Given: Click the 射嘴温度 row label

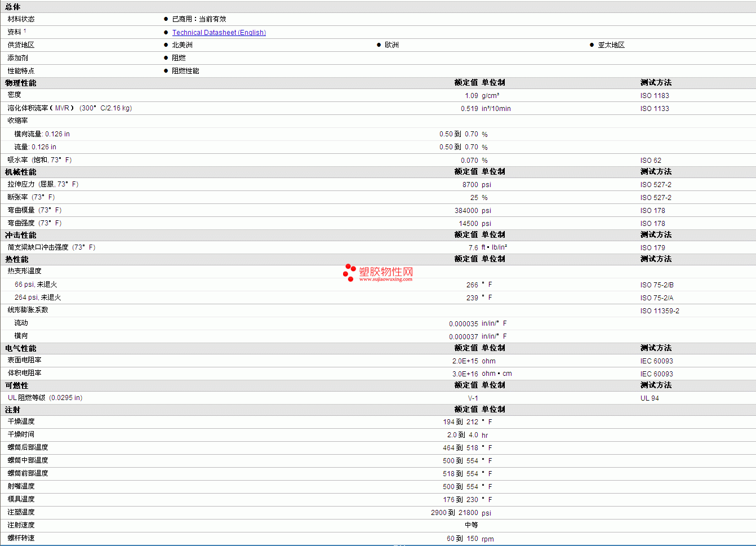Looking at the screenshot, I should (21, 486).
